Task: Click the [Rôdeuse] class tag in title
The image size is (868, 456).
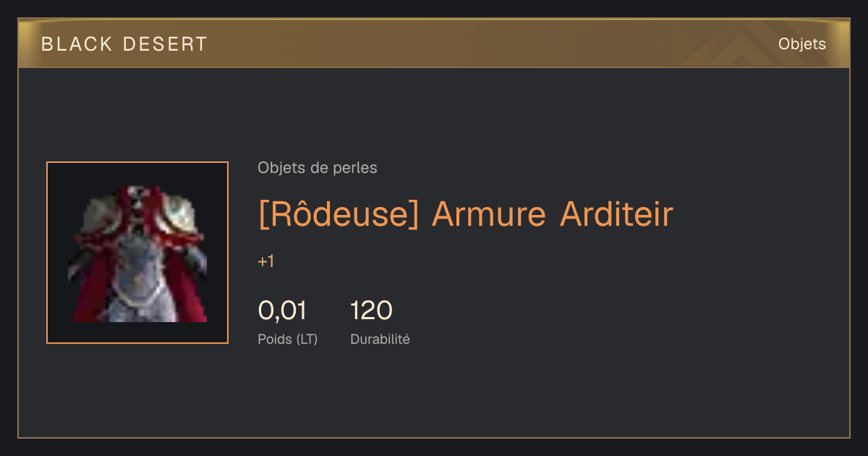Action: tap(339, 214)
